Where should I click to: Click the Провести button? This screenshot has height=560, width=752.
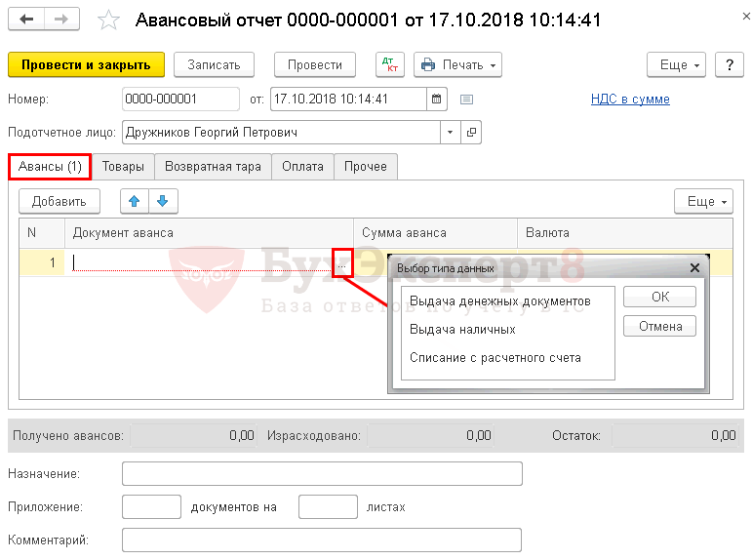pyautogui.click(x=315, y=64)
